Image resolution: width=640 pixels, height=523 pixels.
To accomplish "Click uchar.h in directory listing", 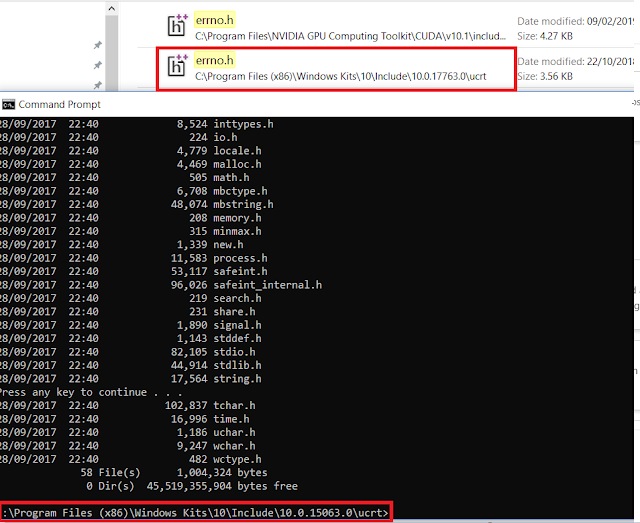I will (234, 432).
